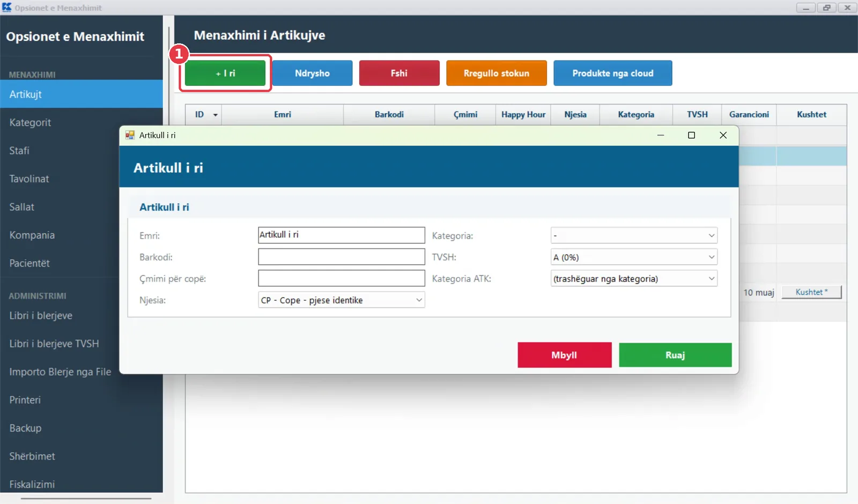Save the new article with Ruaj
This screenshot has width=858, height=504.
pos(675,355)
